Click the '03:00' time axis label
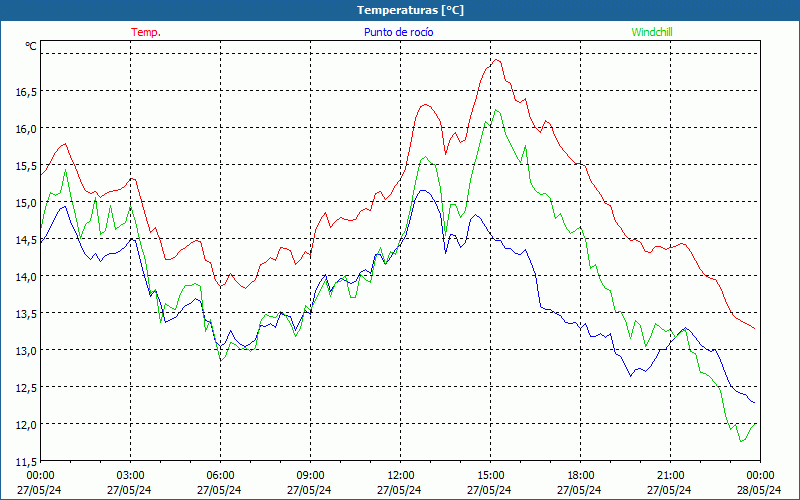This screenshot has height=500, width=800. coord(131,475)
